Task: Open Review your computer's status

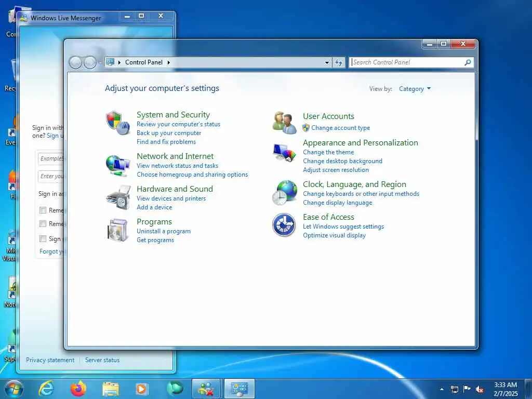Action: [x=179, y=124]
